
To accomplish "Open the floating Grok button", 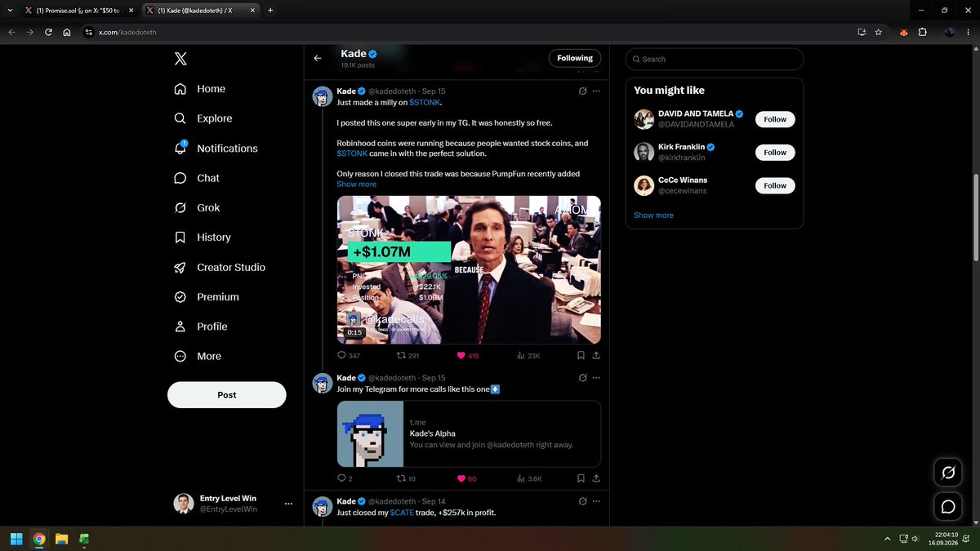I will point(948,473).
